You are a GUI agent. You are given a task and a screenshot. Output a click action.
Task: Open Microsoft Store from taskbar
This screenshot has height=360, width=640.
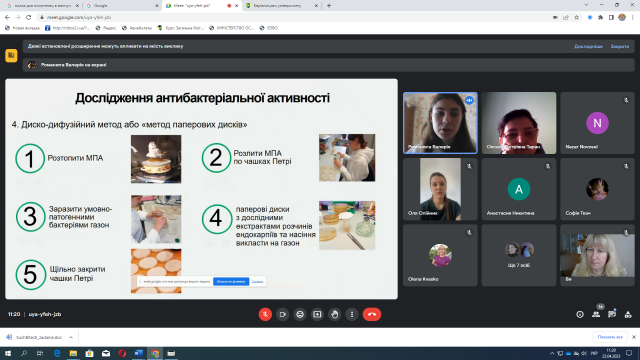[89, 353]
